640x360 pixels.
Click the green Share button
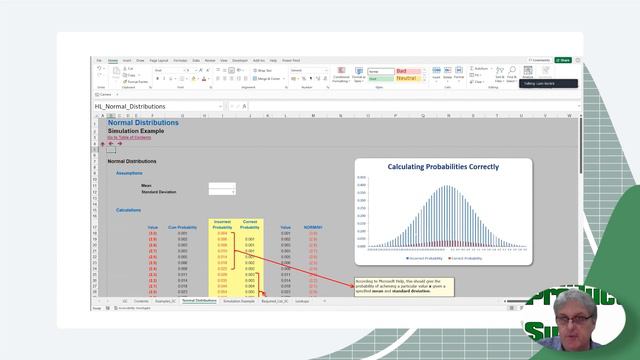point(563,60)
